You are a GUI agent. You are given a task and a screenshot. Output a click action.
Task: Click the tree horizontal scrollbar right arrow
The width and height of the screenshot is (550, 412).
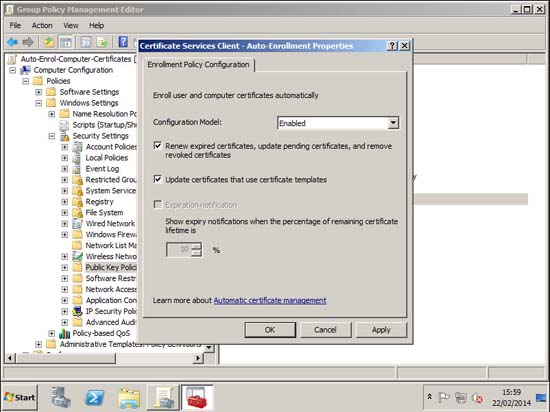pos(198,358)
